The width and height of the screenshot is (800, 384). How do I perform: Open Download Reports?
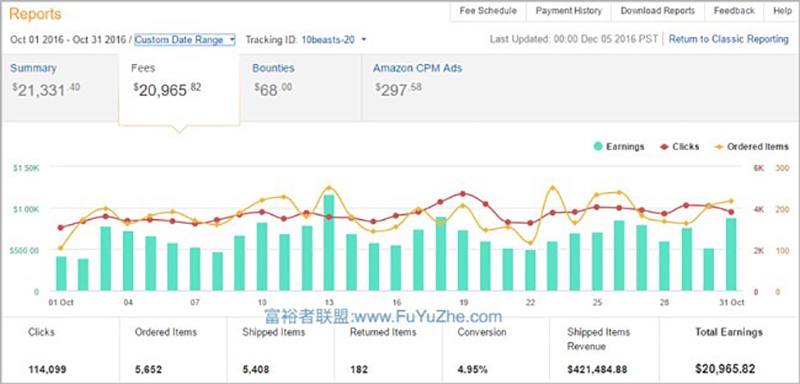658,11
